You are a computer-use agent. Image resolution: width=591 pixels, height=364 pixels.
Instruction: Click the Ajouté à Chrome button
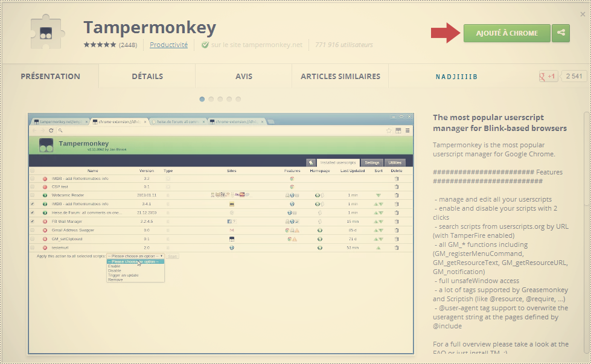[x=507, y=33]
